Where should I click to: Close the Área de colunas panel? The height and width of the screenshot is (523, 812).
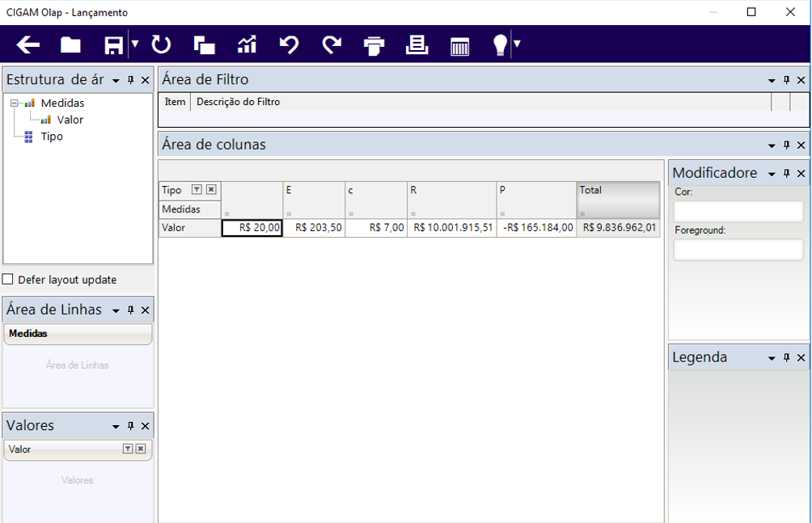point(801,146)
